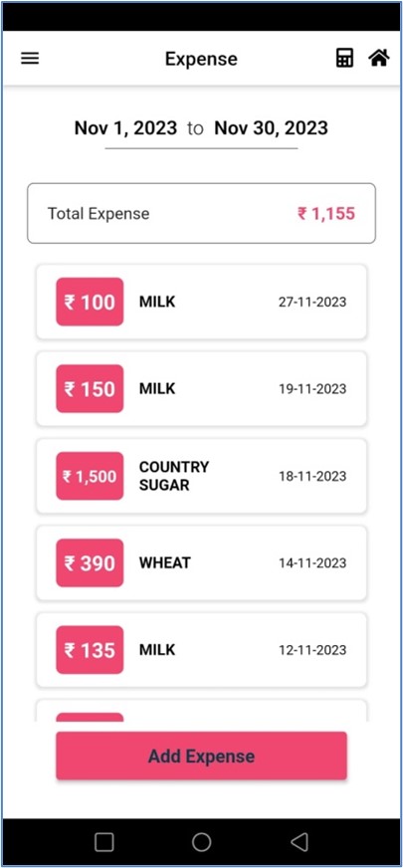This screenshot has width=403, height=868.
Task: Open MILK expense dated 19-11-2023
Action: [x=201, y=388]
